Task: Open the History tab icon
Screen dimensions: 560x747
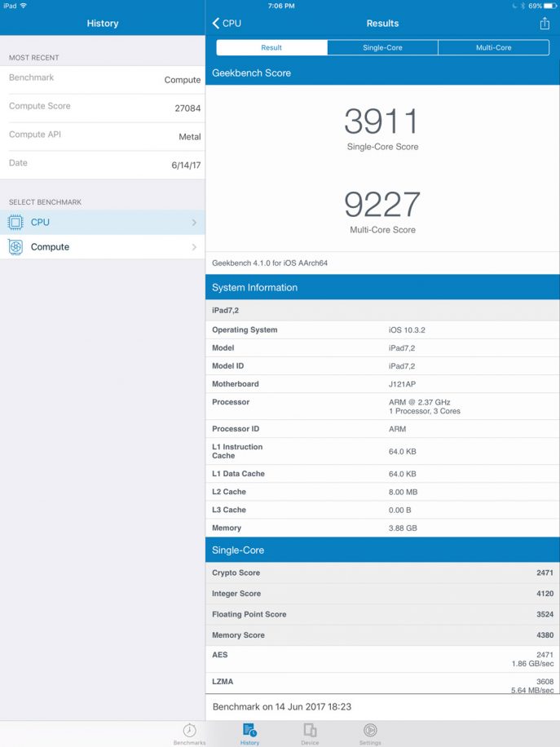Action: coord(249,730)
